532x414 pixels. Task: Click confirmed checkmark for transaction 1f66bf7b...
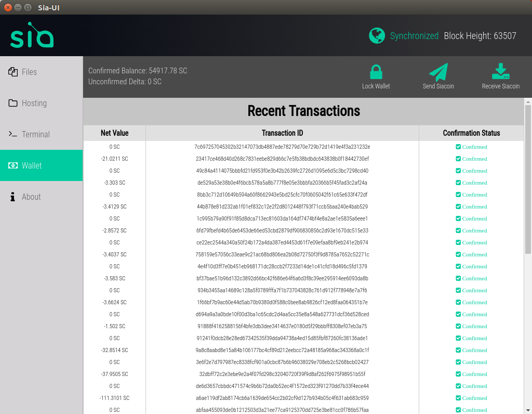[x=458, y=302]
